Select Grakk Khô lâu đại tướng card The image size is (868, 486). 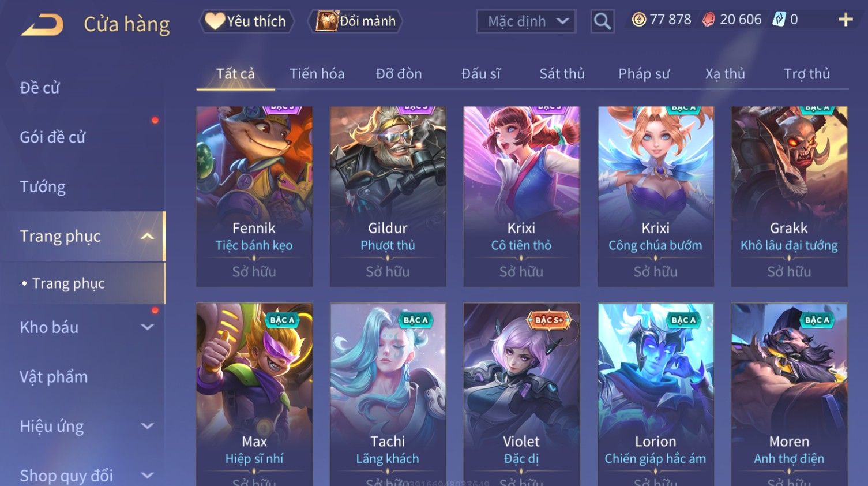[789, 196]
